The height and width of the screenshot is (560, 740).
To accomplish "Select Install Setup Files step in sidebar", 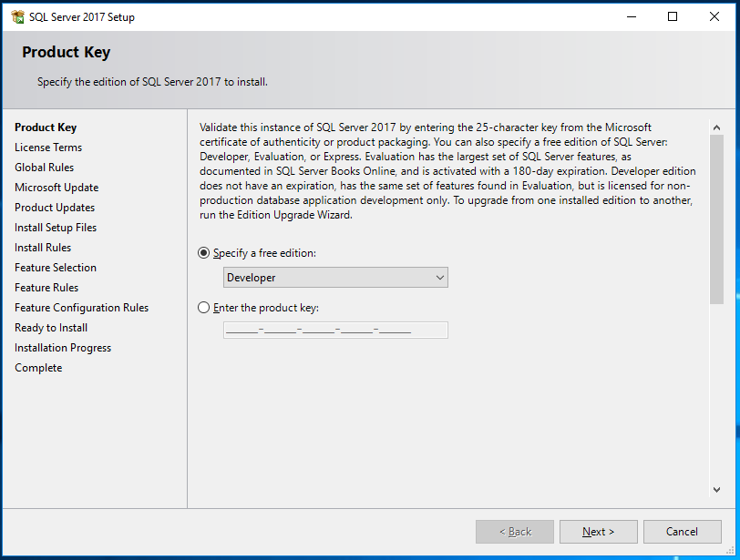I will 56,228.
